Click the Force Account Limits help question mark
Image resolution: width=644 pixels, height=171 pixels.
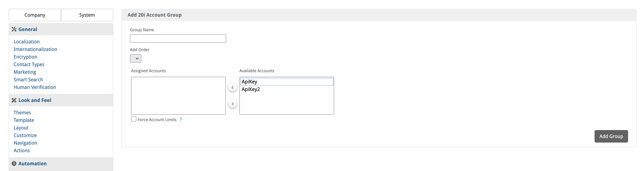(181, 120)
